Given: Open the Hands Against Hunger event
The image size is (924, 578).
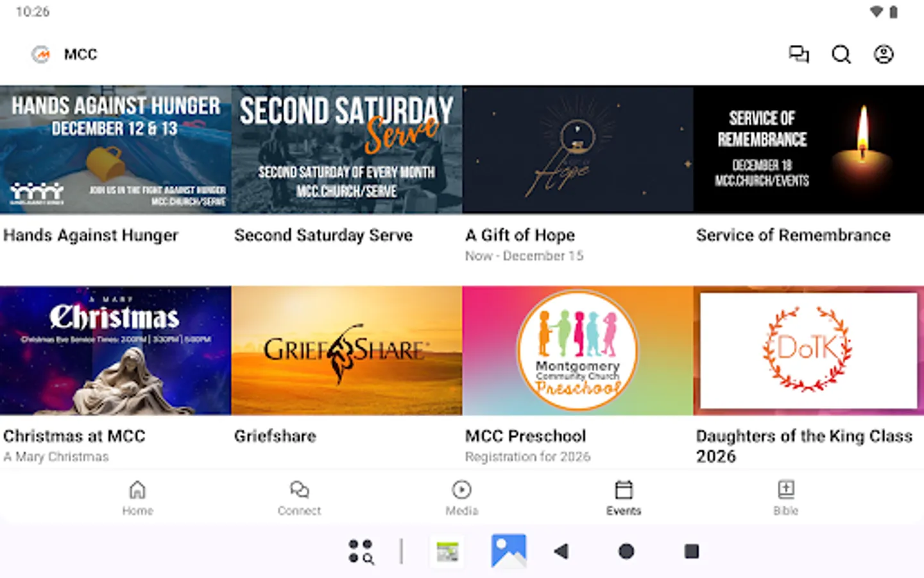Looking at the screenshot, I should [x=116, y=149].
